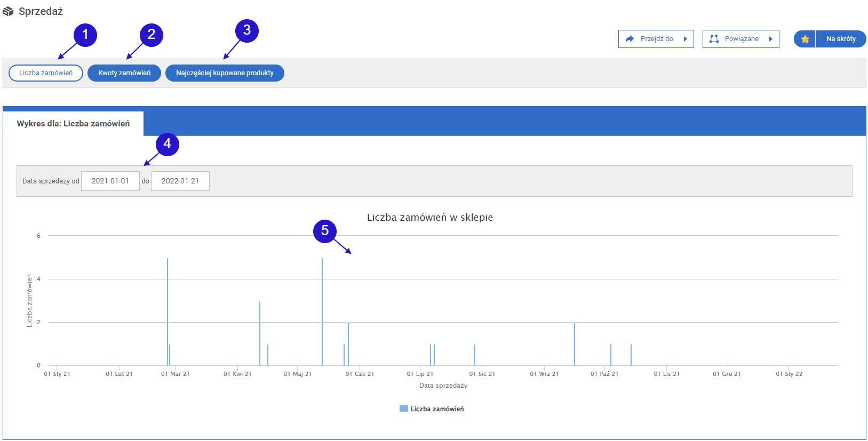Screen dimensions: 868x441
Task: Toggle the Liczba zamówień chart filter
Action: 46,73
